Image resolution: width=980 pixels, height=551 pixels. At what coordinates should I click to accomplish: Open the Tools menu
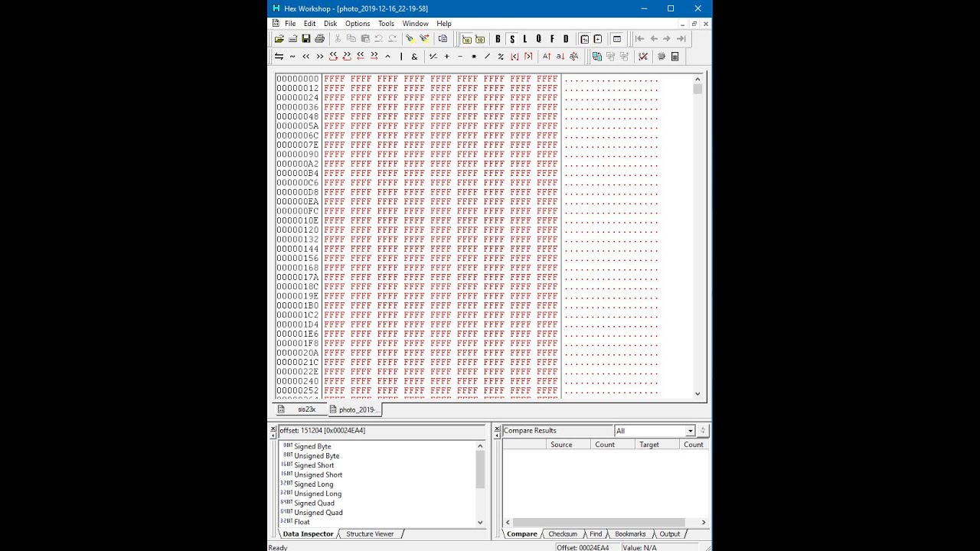point(386,24)
